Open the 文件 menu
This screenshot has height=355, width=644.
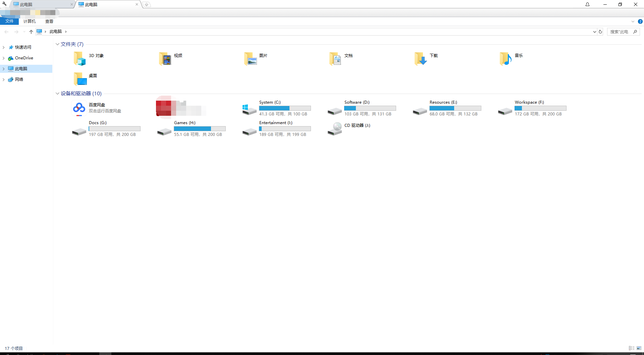pos(9,21)
